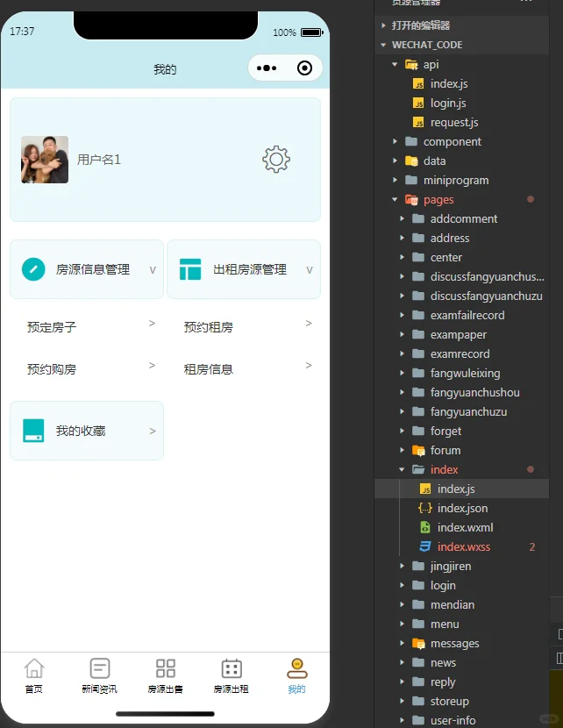563x728 pixels.
Task: Expand the examrecord folder
Action: (x=461, y=353)
